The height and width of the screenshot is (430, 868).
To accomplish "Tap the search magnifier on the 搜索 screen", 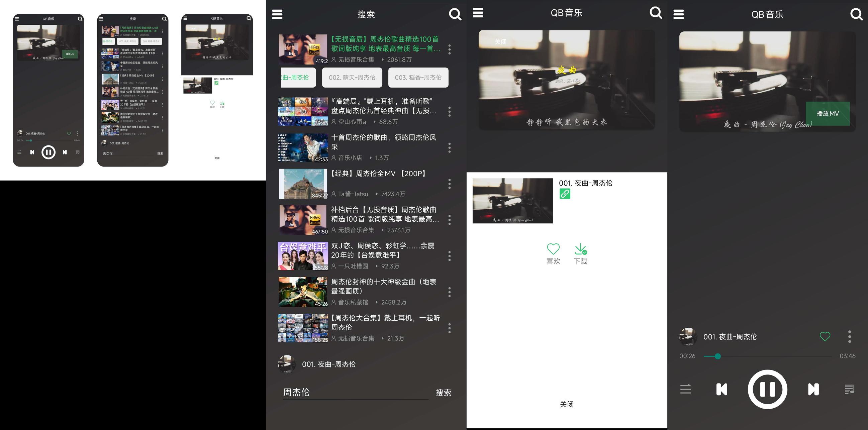I will pos(455,14).
